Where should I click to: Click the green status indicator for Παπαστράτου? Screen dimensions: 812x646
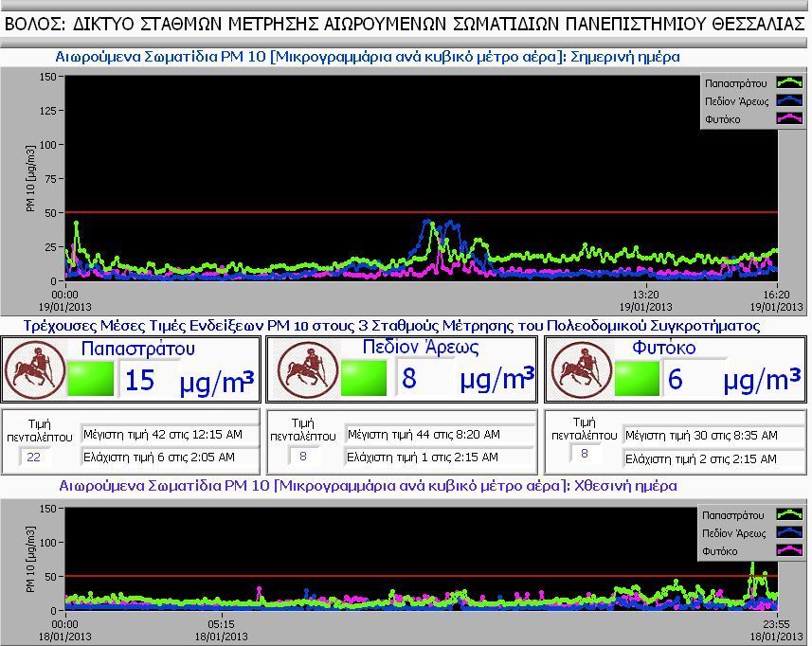(91, 378)
